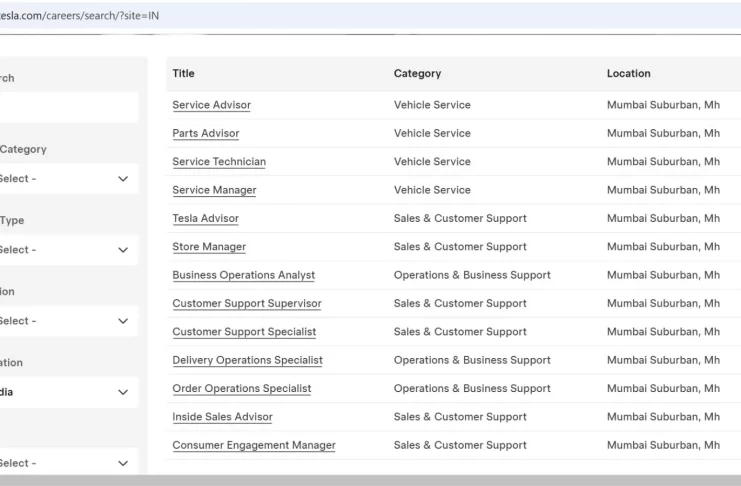
Task: View the Service Manager position
Action: pos(214,190)
